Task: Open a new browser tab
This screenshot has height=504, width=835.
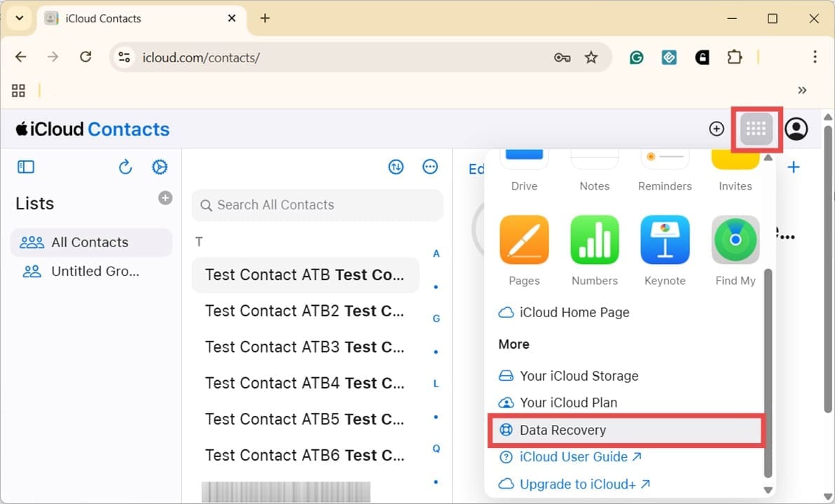Action: click(265, 18)
